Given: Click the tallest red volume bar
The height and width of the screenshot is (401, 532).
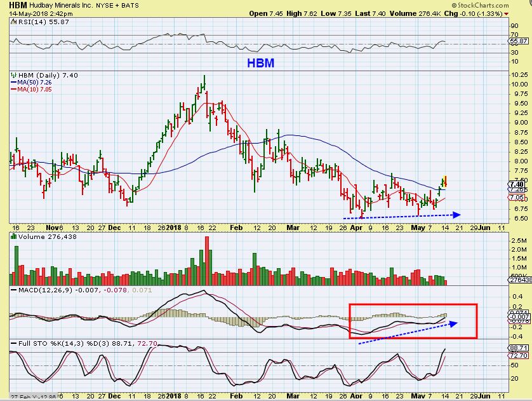Looking at the screenshot, I should point(207,261).
